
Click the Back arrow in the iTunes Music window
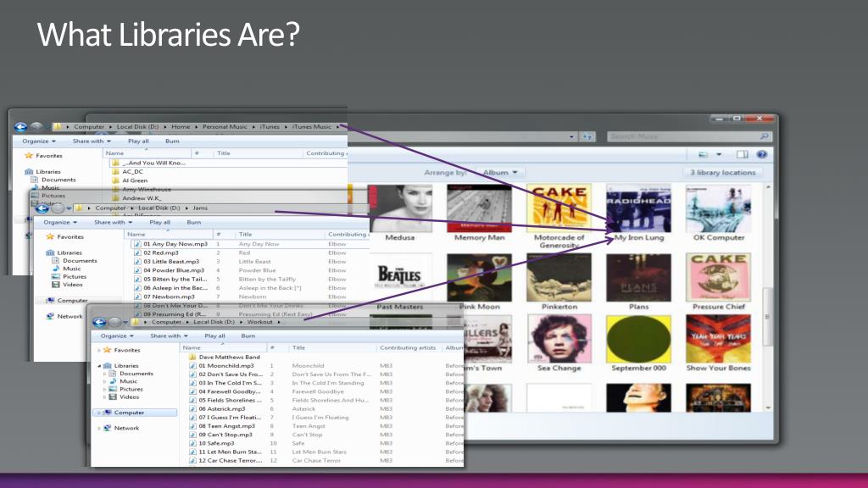[20, 127]
